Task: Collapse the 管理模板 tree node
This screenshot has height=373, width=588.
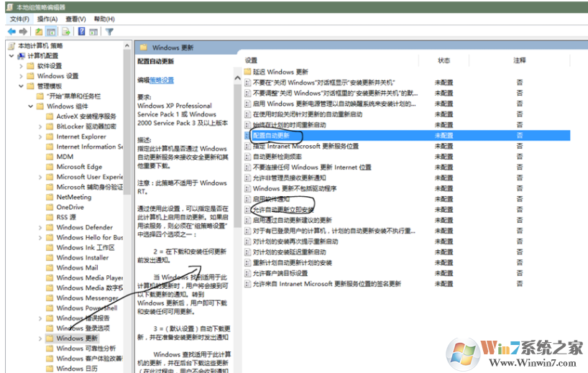Action: 20,86
